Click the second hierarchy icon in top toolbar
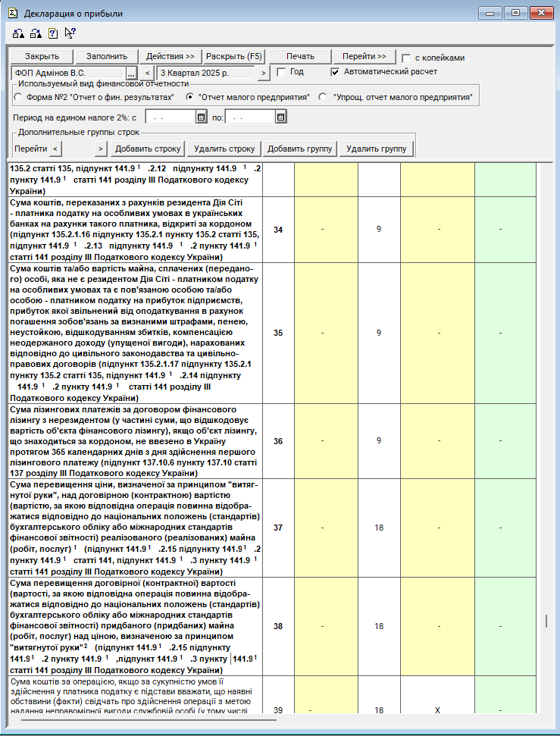The image size is (560, 736). coord(36,33)
